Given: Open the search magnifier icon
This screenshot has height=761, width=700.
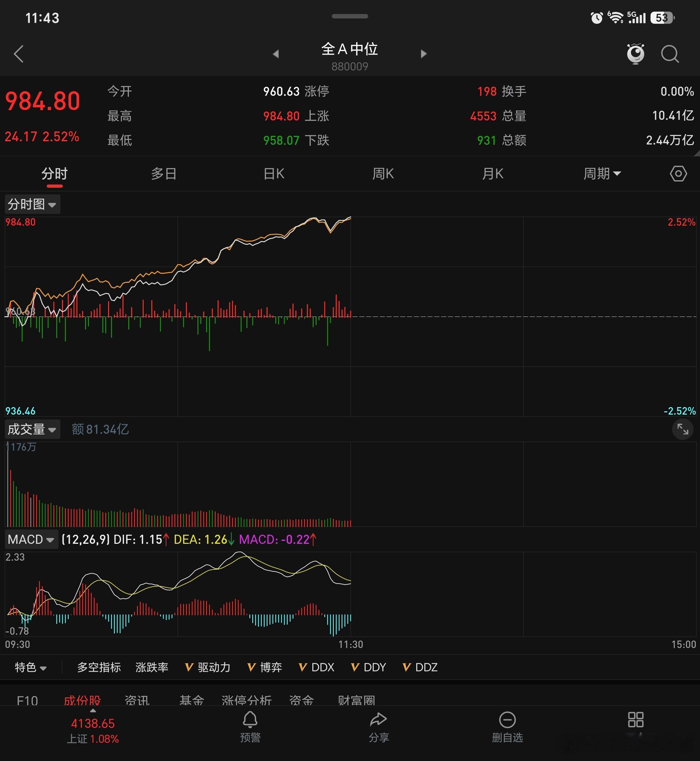Looking at the screenshot, I should [x=670, y=54].
